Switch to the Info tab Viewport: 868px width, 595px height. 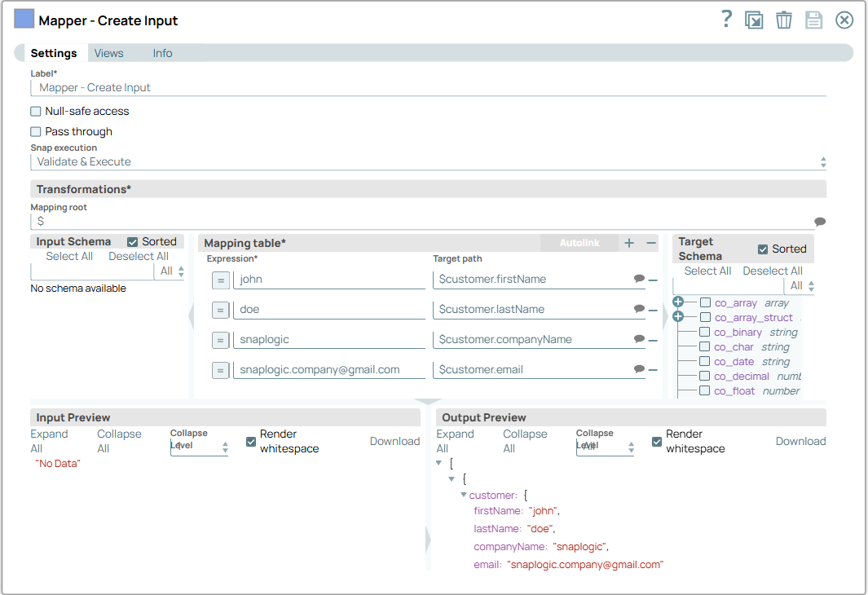(161, 52)
